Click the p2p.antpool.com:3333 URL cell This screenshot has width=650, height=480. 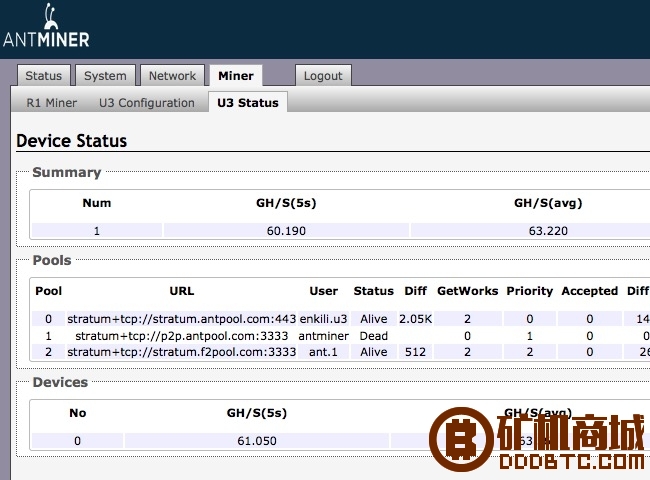click(x=182, y=335)
